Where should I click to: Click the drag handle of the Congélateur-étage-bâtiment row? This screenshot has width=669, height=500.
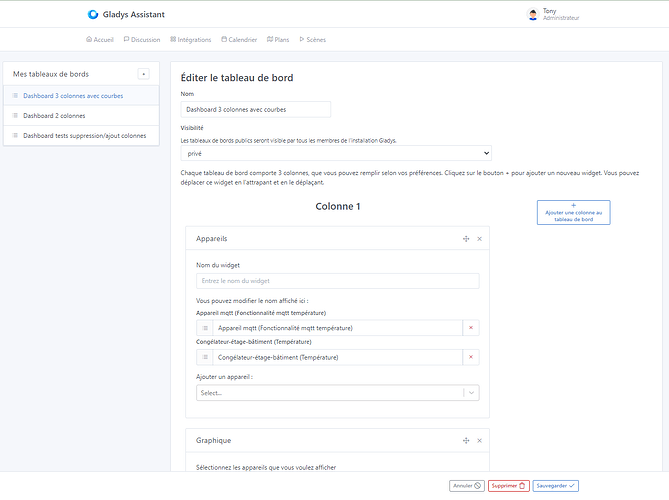(204, 357)
